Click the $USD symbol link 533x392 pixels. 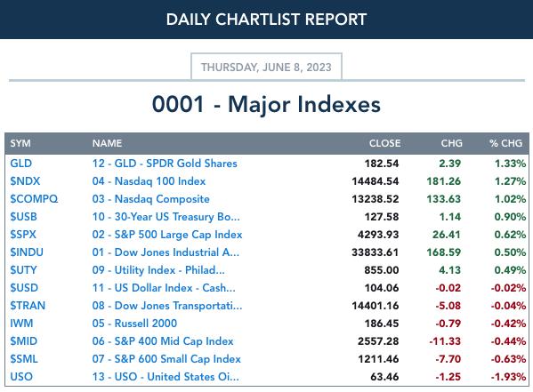[x=24, y=288]
